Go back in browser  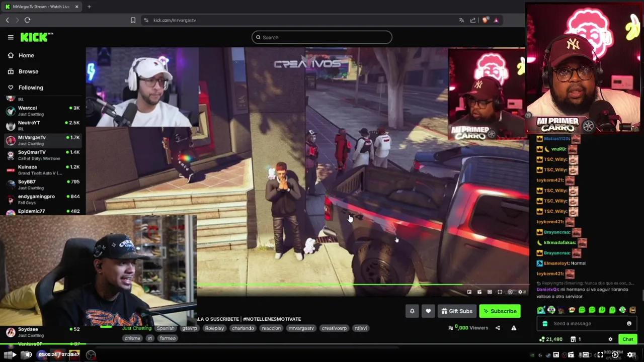point(7,20)
